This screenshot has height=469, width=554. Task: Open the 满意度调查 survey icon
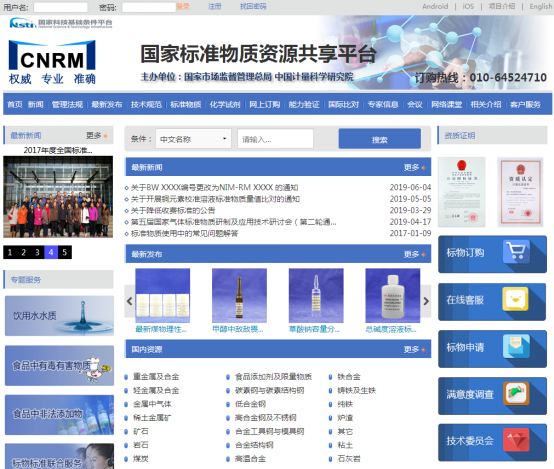click(516, 393)
